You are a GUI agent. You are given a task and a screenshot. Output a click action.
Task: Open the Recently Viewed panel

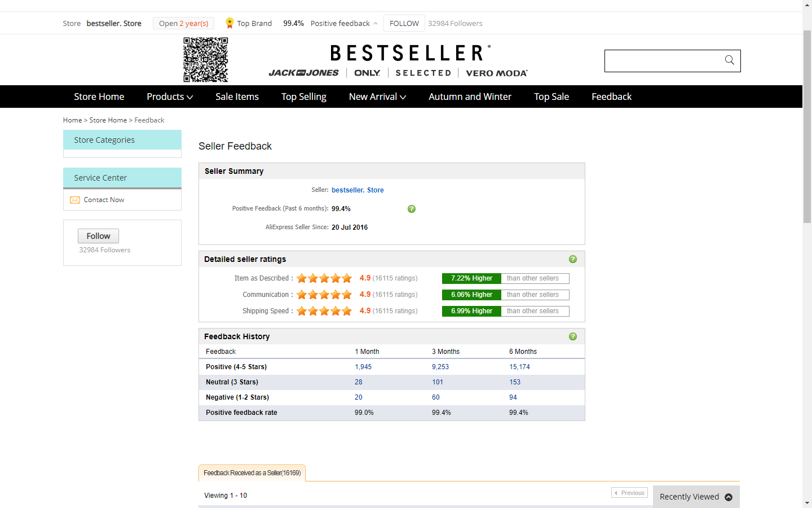[696, 497]
